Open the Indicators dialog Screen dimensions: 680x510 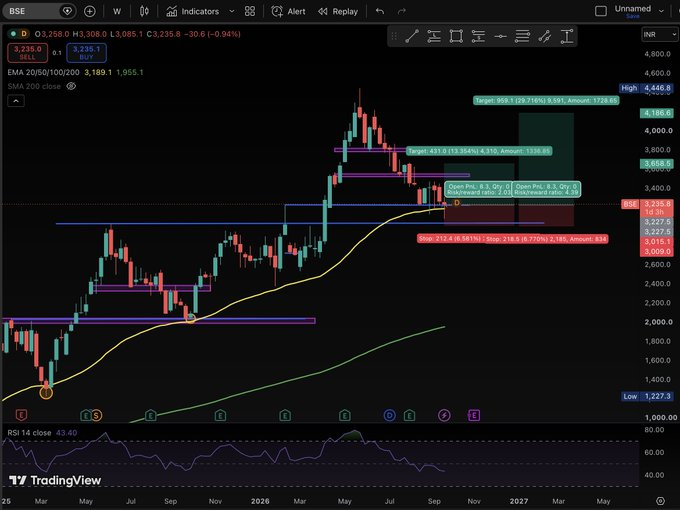click(193, 11)
